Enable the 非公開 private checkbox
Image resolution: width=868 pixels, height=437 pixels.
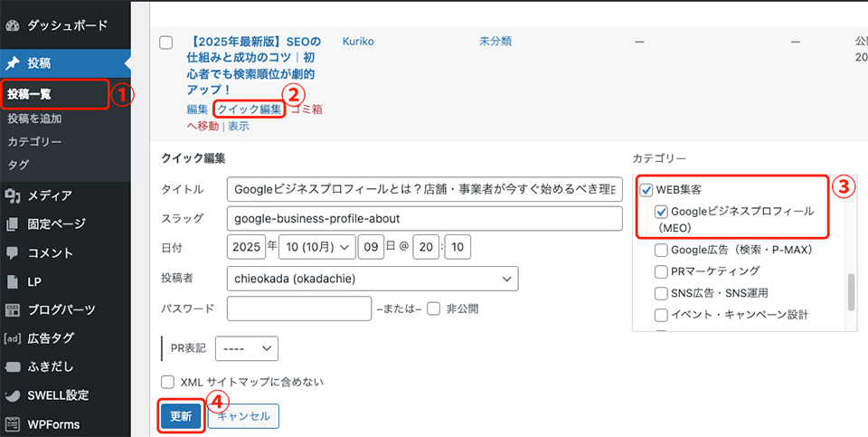click(x=434, y=309)
